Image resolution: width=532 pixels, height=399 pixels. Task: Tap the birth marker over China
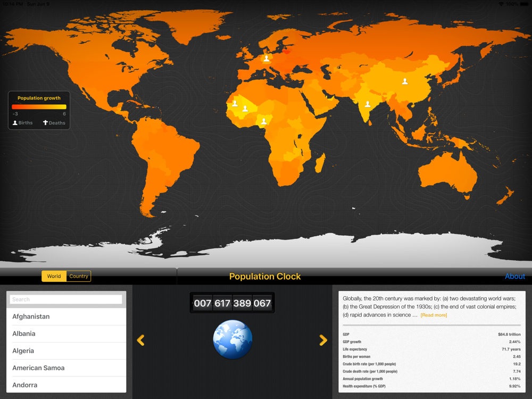click(x=405, y=81)
